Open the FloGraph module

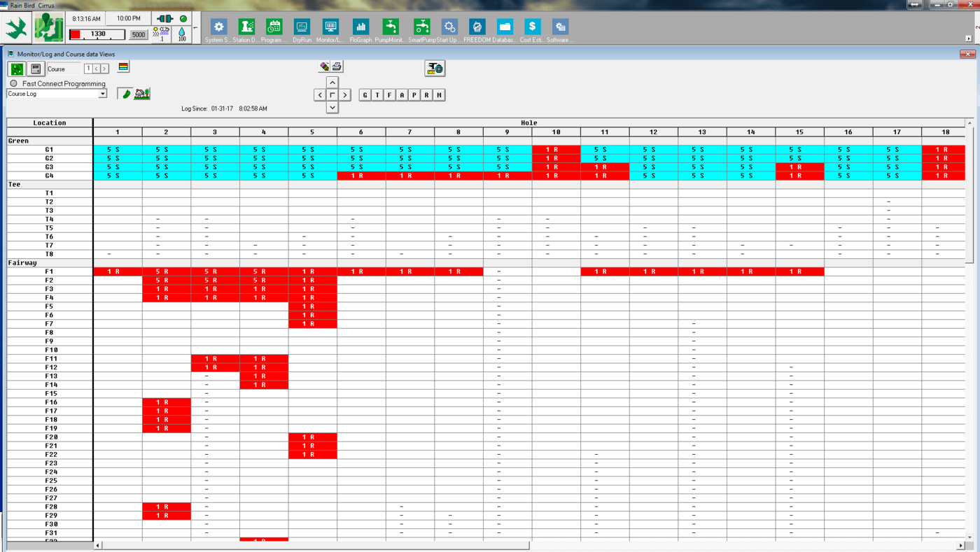[x=360, y=28]
